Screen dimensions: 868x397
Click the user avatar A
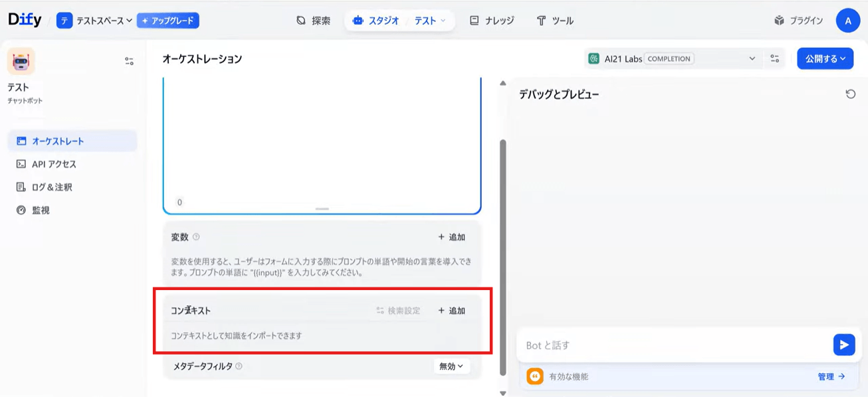click(847, 21)
